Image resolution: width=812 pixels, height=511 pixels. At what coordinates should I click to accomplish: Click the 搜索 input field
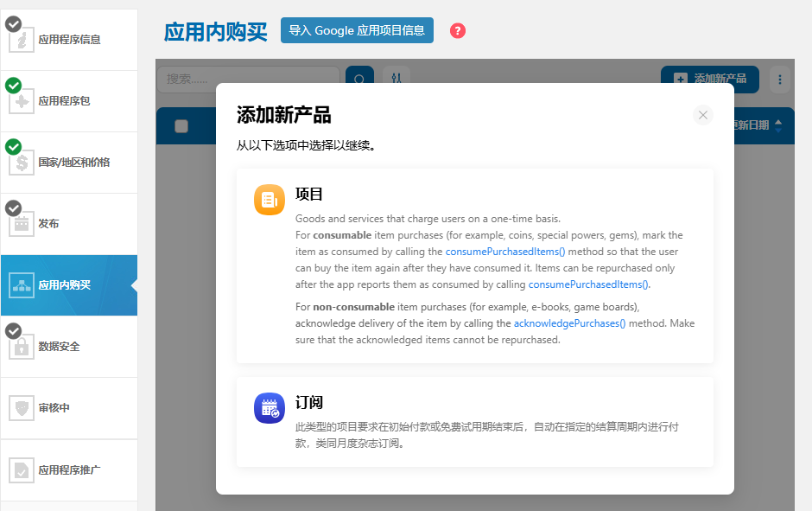point(248,80)
